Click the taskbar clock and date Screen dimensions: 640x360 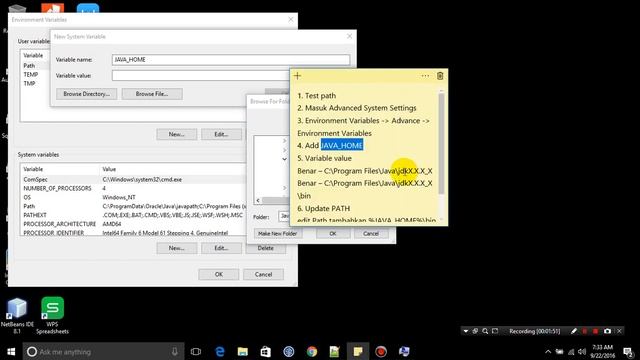602,351
